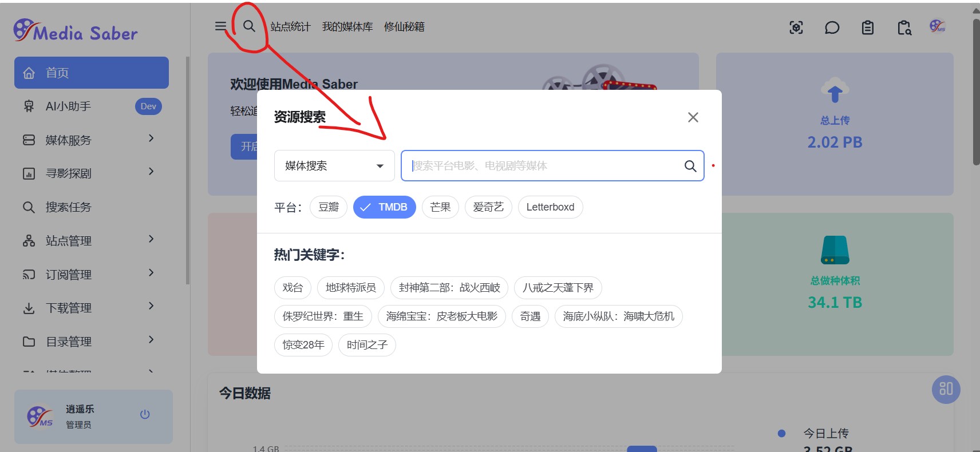Open the clipboard log icon
The width and height of the screenshot is (980, 452).
[868, 27]
